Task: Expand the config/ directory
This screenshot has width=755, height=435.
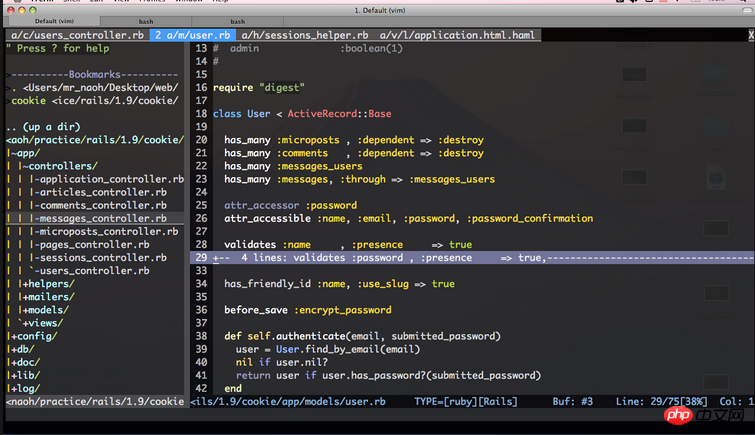Action: [x=32, y=336]
